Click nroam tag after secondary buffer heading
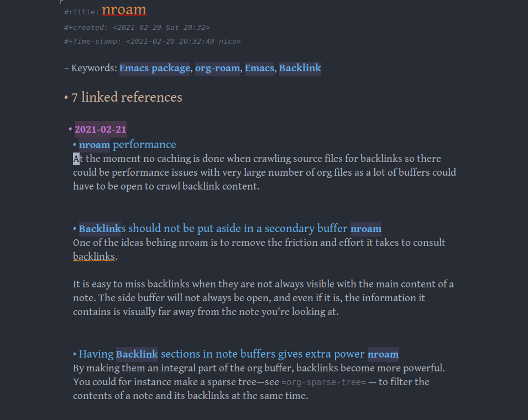Screen dimensions: 528x420 pos(365,229)
